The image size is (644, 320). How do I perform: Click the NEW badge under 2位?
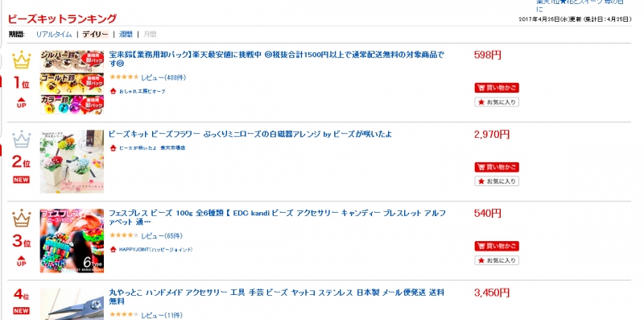pos(22,180)
